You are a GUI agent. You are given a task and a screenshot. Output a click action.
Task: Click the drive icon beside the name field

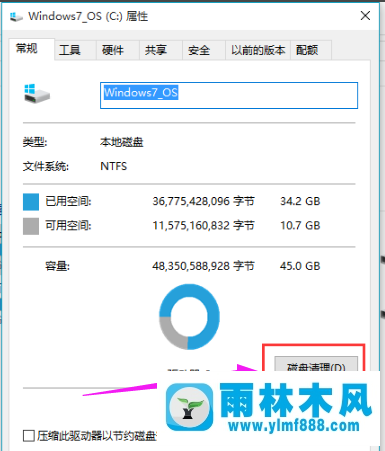pyautogui.click(x=37, y=94)
